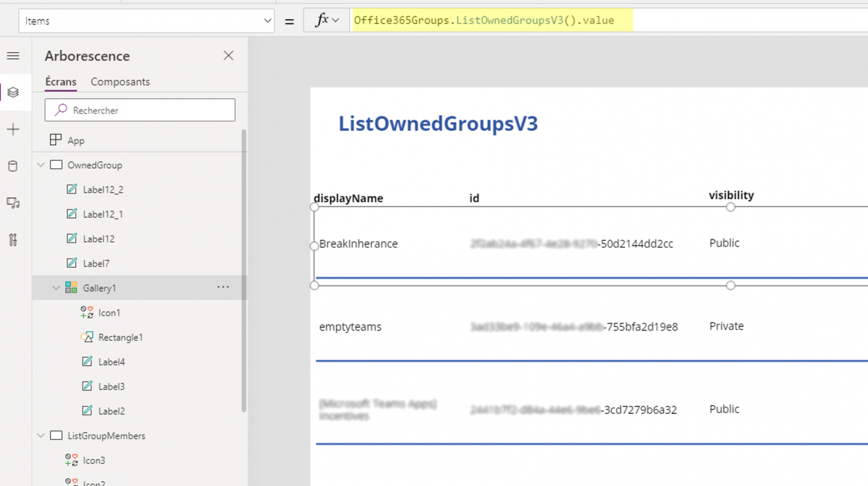Collapse the OwnedGroup screen in tree
Viewport: 868px width, 486px height.
[x=40, y=164]
